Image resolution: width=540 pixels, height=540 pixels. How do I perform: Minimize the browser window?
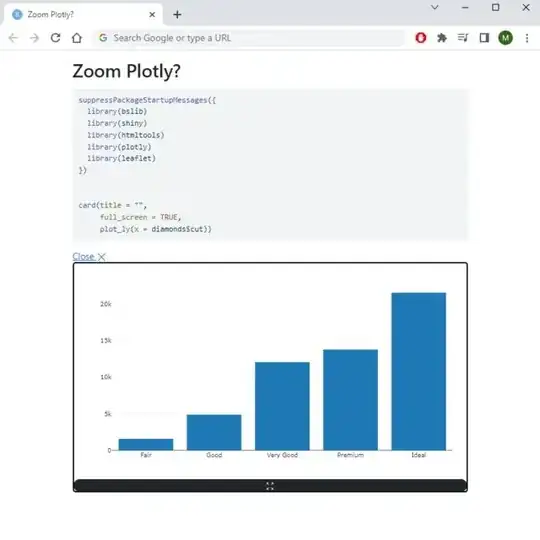(465, 7)
